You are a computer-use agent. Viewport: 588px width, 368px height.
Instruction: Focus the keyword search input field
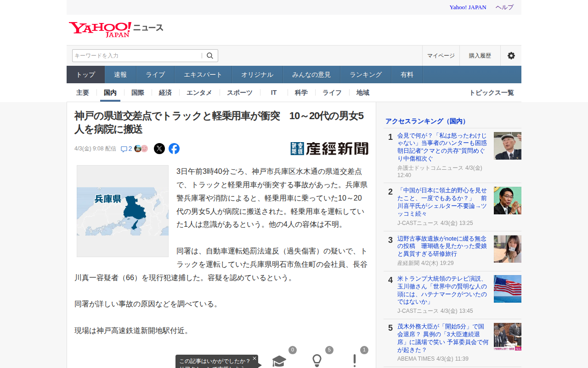[x=137, y=56]
